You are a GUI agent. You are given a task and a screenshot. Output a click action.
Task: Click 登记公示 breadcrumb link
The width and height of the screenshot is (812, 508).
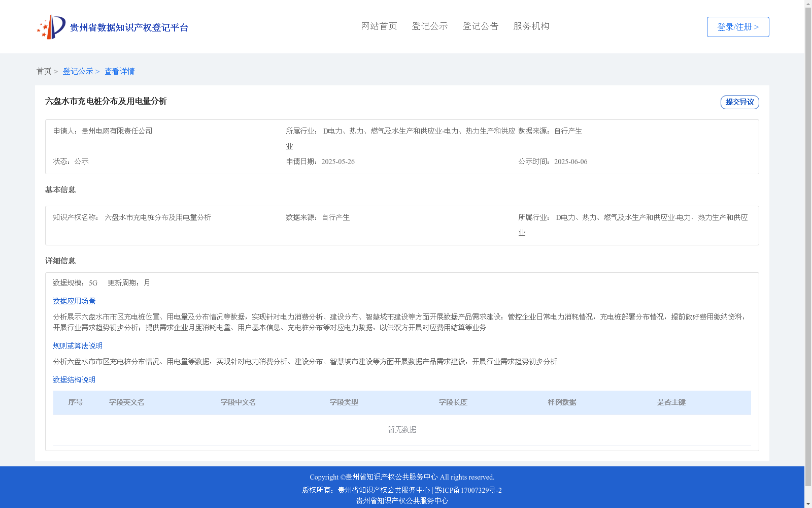coord(78,72)
